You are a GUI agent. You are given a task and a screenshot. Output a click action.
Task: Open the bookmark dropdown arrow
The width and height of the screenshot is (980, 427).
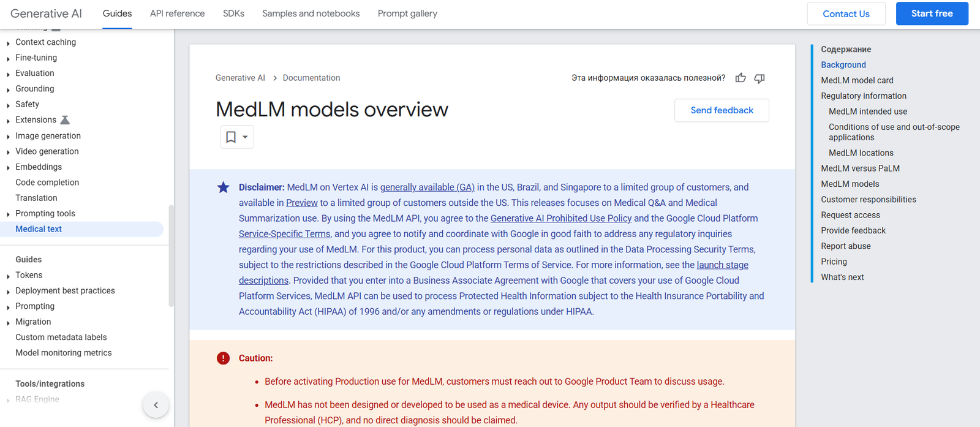tap(245, 137)
